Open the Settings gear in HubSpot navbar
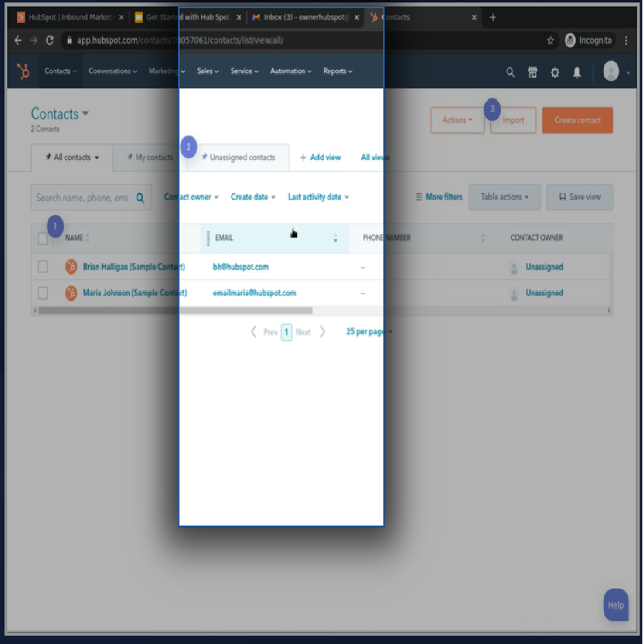The width and height of the screenshot is (644, 644). click(x=555, y=72)
